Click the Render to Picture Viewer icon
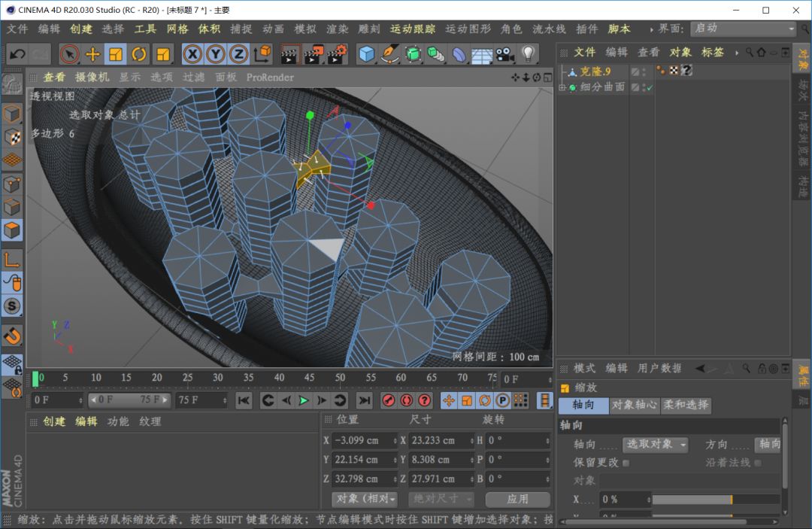 click(x=314, y=54)
